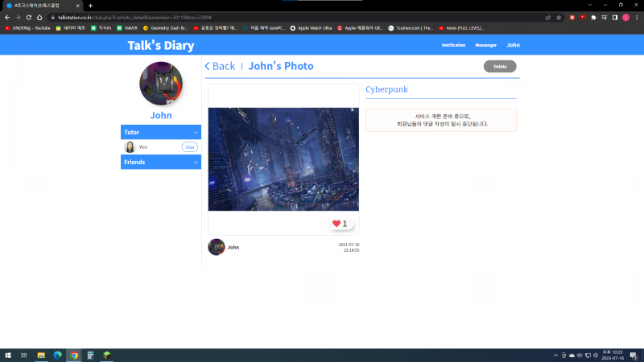Open Chrome from the Windows taskbar
This screenshot has height=362, width=644.
pos(74,355)
